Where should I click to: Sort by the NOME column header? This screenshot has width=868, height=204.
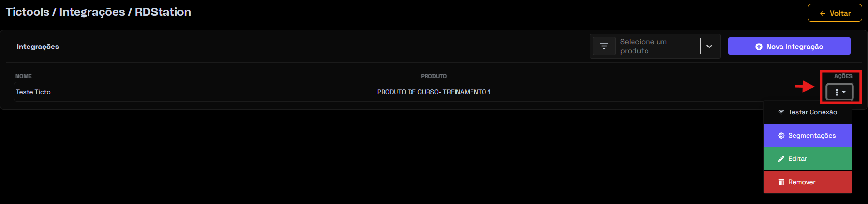click(x=24, y=76)
